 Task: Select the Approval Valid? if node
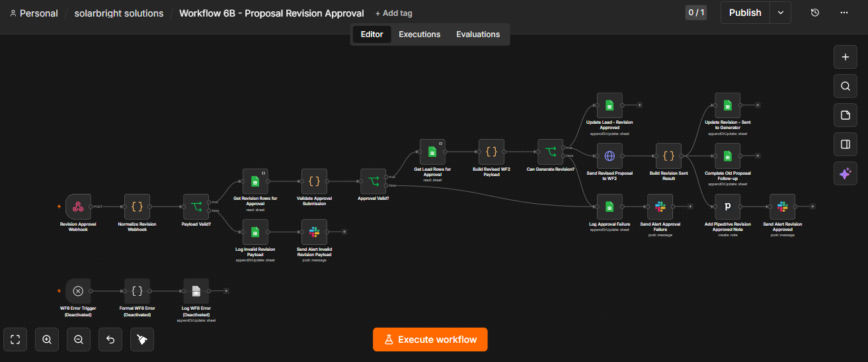pyautogui.click(x=373, y=181)
